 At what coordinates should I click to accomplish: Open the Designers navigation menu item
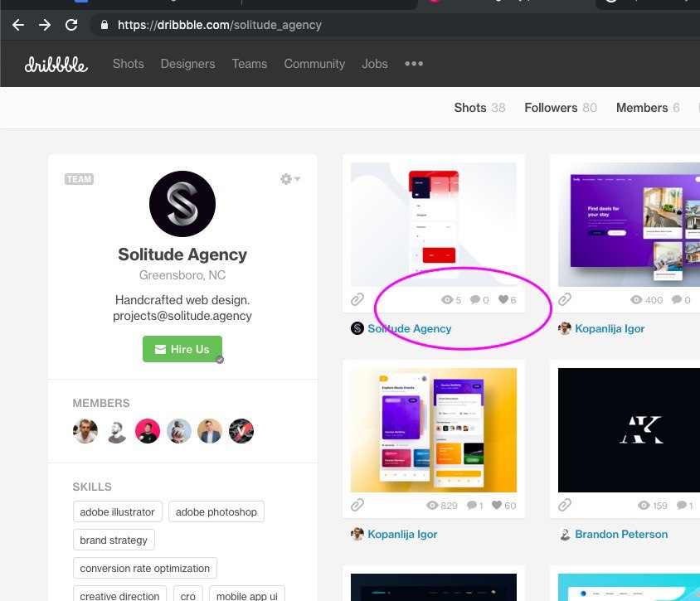pos(188,64)
